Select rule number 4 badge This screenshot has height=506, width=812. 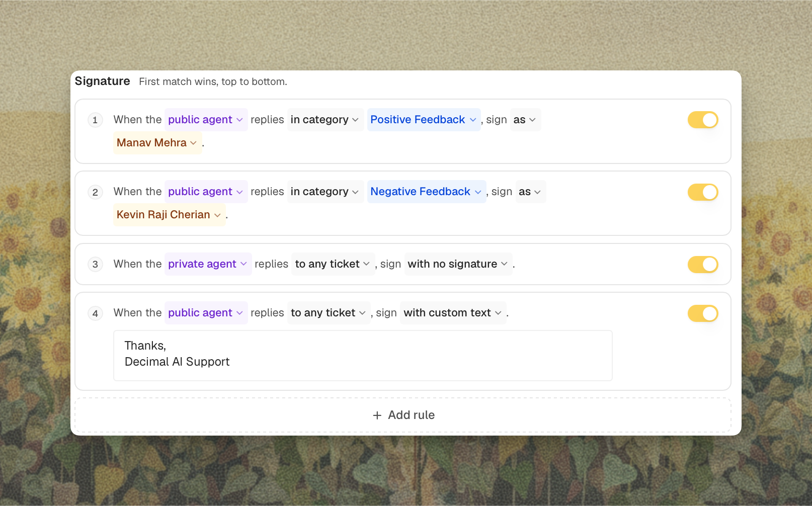tap(95, 313)
